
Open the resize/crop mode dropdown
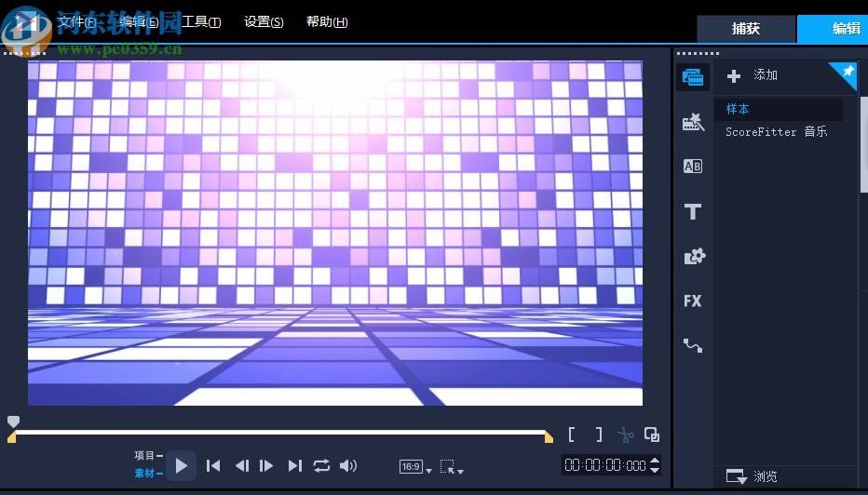click(x=452, y=467)
